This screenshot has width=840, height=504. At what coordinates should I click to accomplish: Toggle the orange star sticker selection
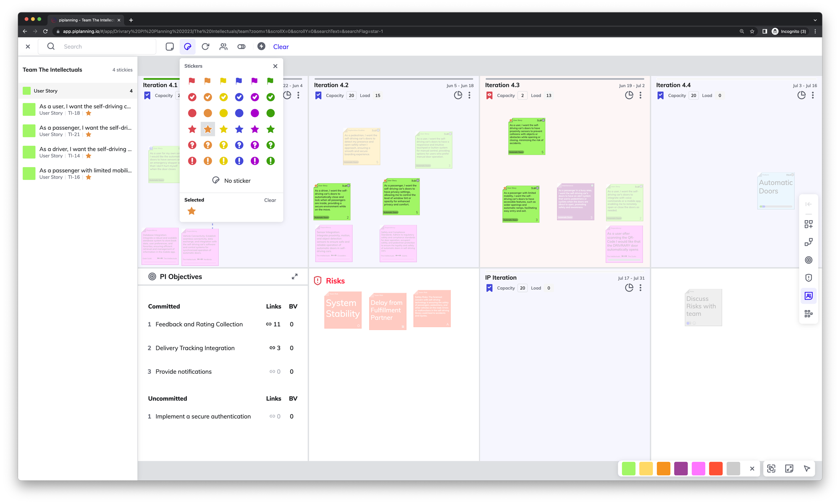coord(208,129)
